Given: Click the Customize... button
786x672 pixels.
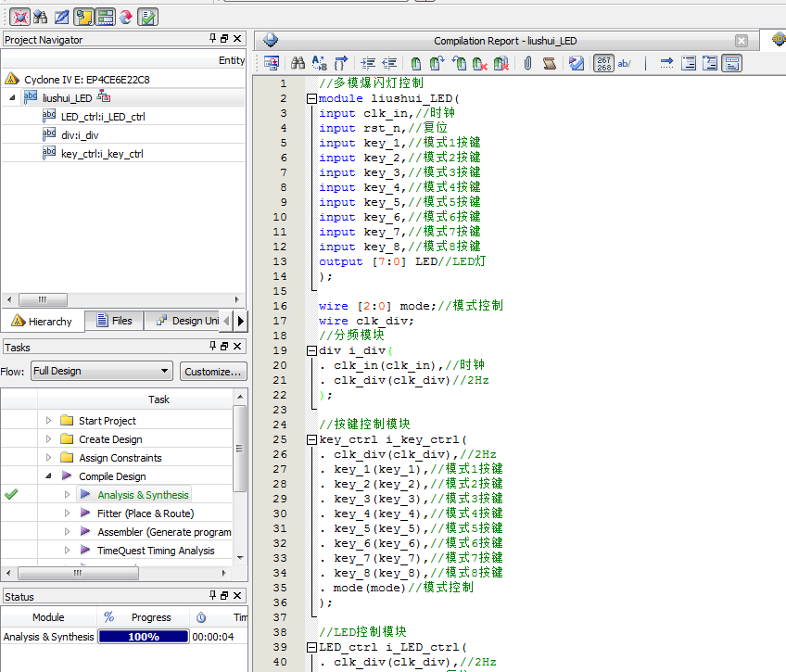Looking at the screenshot, I should click(x=213, y=372).
